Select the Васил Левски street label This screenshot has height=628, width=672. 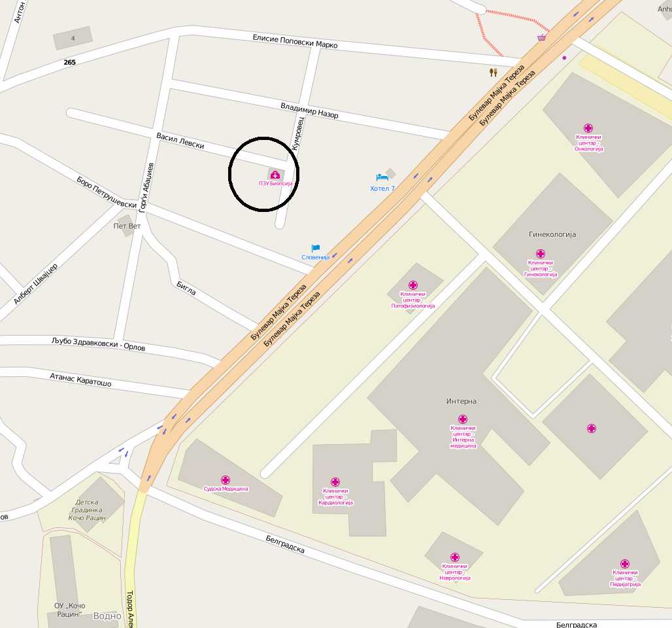(180, 141)
